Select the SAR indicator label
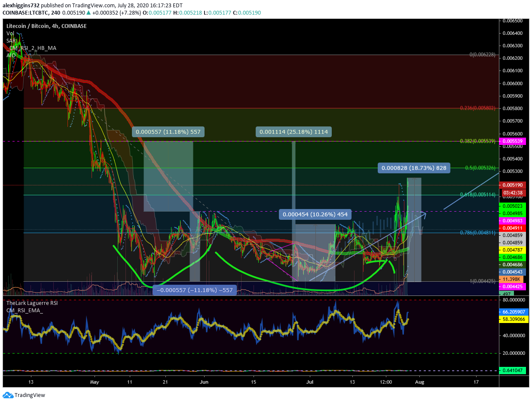The image size is (532, 403). click(11, 40)
